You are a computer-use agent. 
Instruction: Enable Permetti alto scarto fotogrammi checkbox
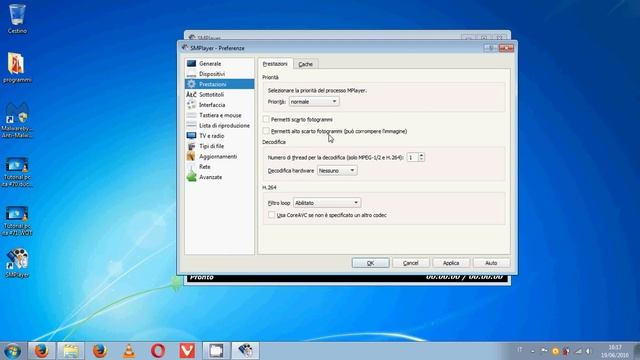(x=266, y=131)
